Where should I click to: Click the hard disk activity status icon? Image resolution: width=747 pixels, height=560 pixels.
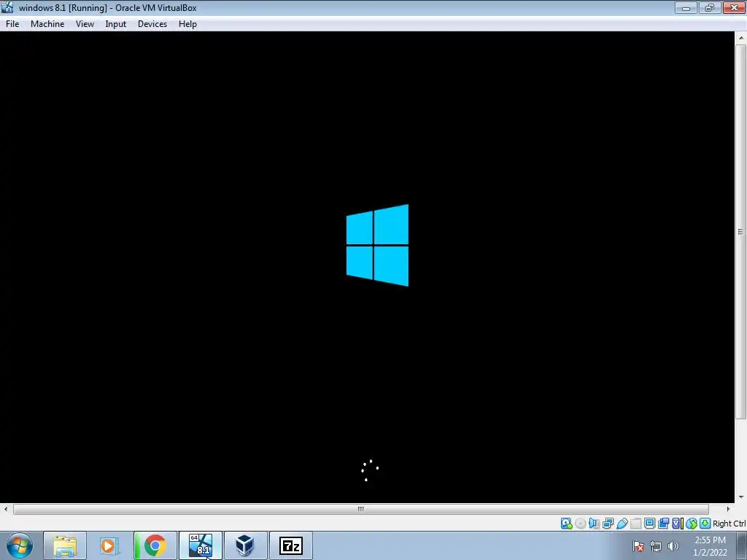tap(566, 524)
